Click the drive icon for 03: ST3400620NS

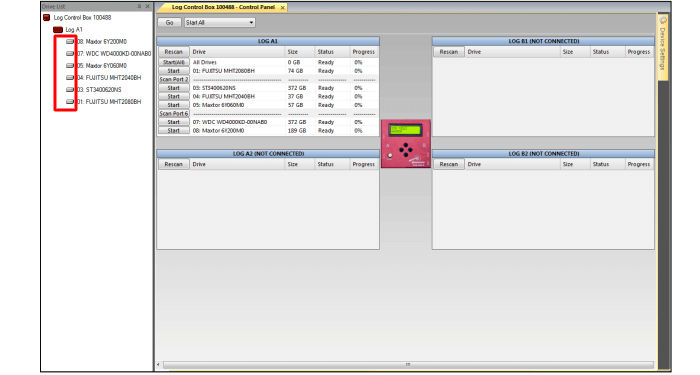(70, 90)
